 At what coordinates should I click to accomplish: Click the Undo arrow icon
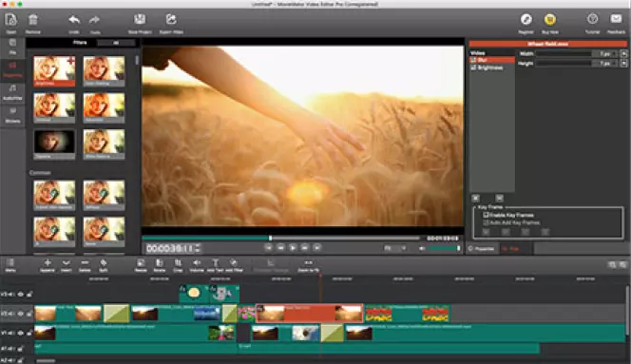tap(74, 20)
